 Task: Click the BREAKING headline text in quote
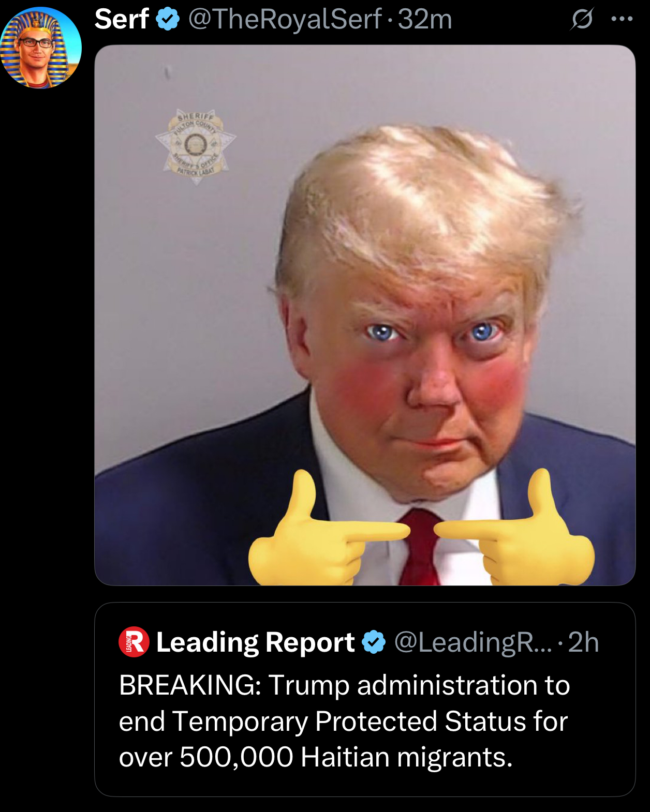[x=344, y=721]
